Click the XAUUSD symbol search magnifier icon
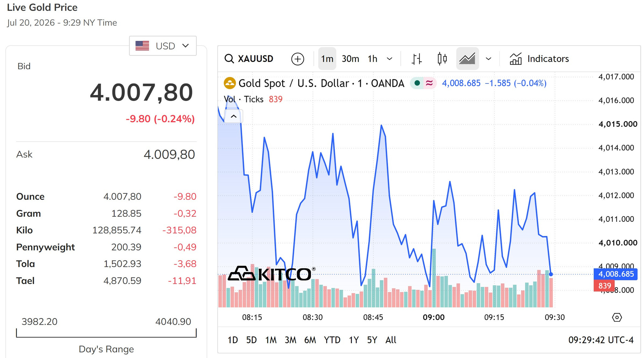The image size is (644, 358). (229, 59)
